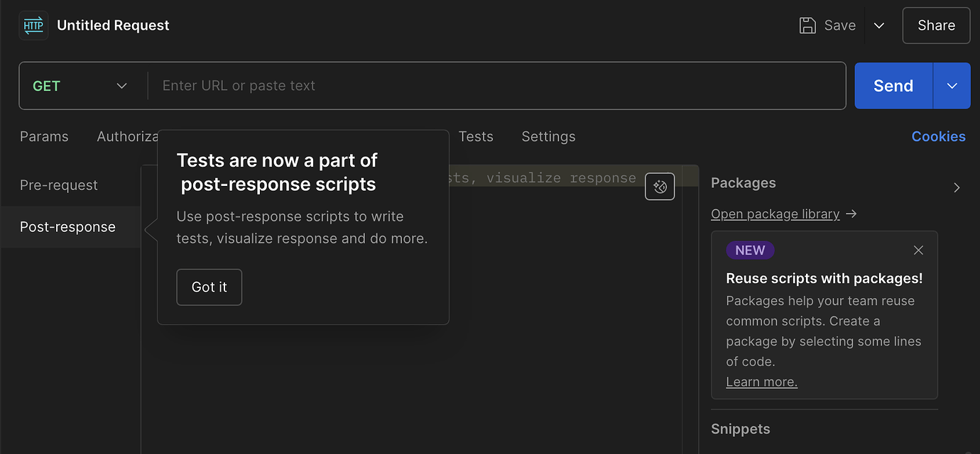Image resolution: width=980 pixels, height=454 pixels.
Task: Dismiss the Reuse scripts with packages card
Action: tap(918, 250)
